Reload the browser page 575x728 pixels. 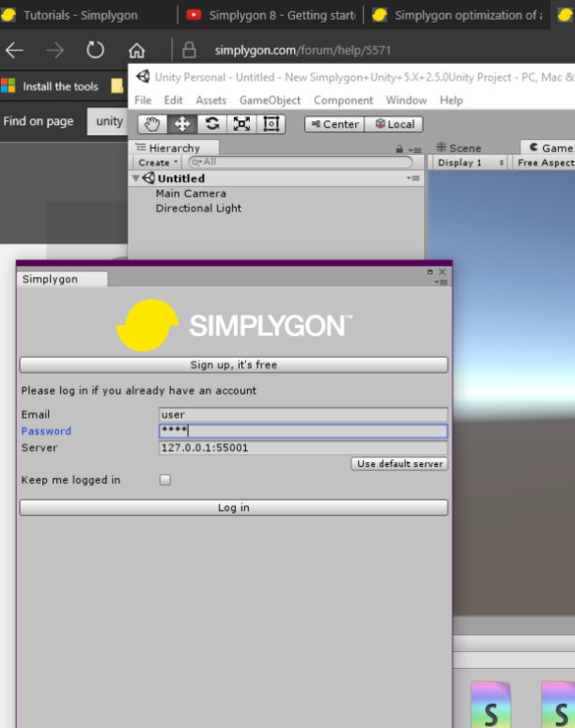tap(95, 50)
